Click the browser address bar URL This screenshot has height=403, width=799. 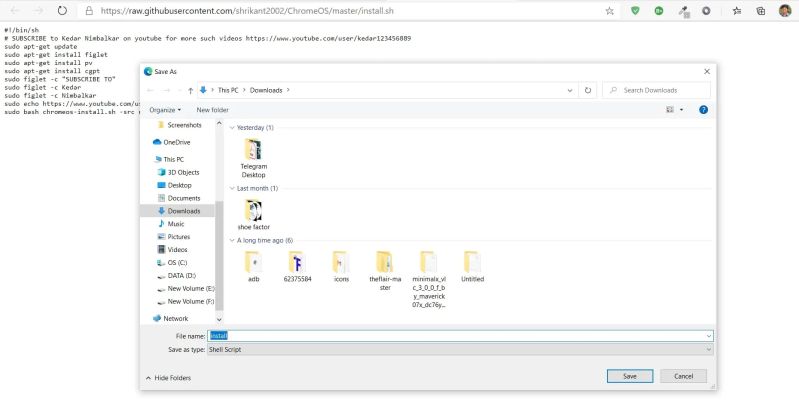tap(247, 11)
